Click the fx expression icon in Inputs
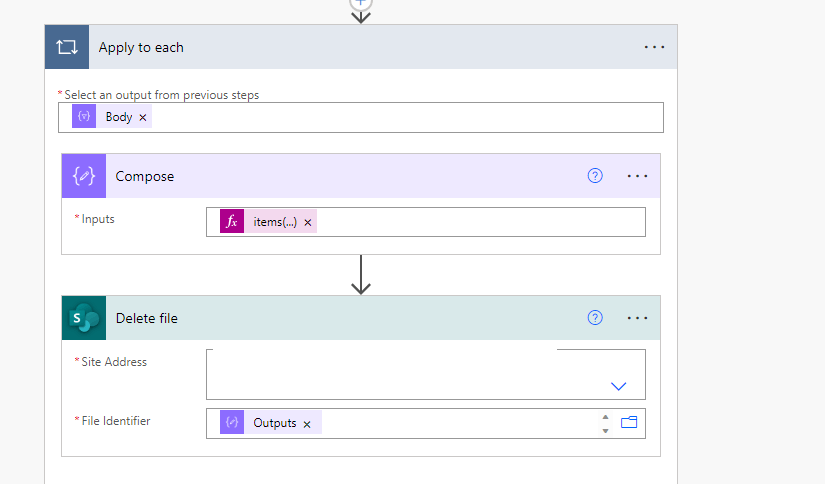This screenshot has height=484, width=825. [232, 222]
